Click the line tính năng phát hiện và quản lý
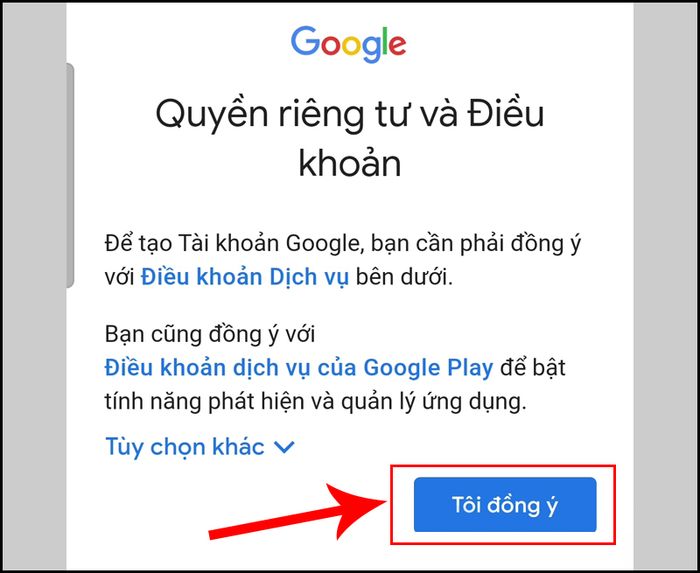The height and width of the screenshot is (573, 700). 315,403
